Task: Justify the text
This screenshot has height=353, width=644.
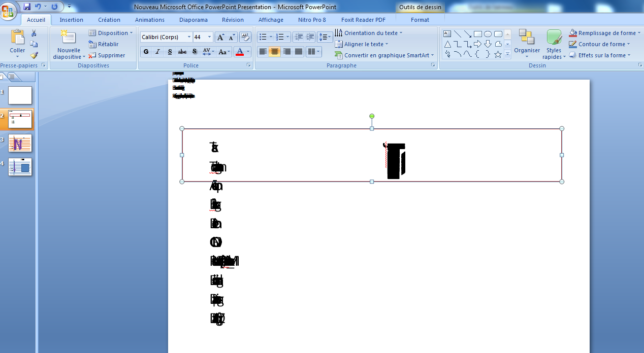Action: [299, 52]
